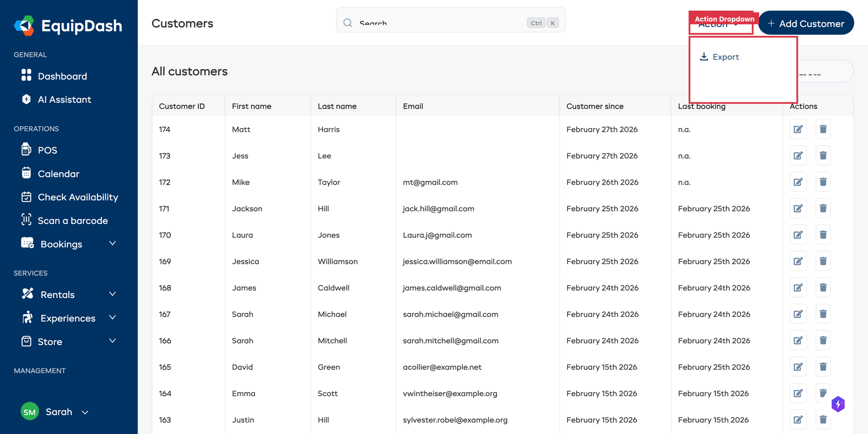Screen dimensions: 868x434
Task: Click inside the Search field
Action: coord(434,23)
